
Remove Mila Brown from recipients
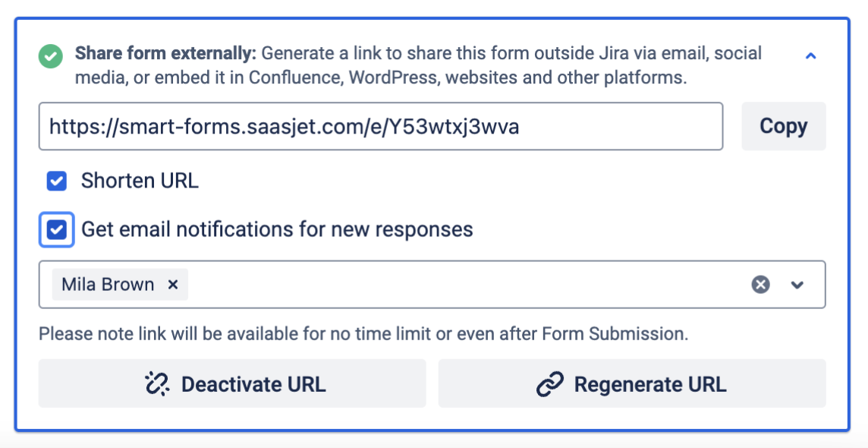(x=173, y=285)
